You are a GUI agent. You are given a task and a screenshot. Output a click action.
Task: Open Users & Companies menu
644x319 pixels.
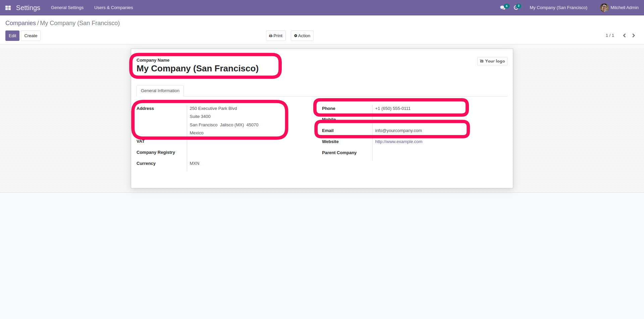113,8
